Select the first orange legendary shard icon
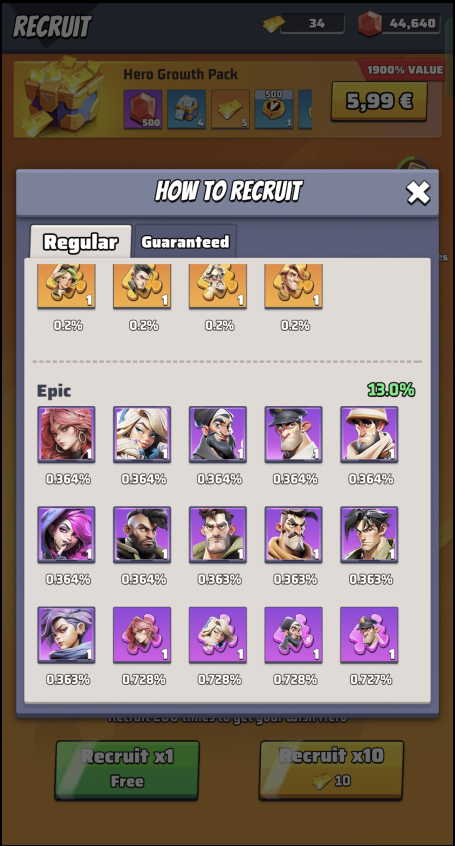The width and height of the screenshot is (455, 846). click(66, 286)
